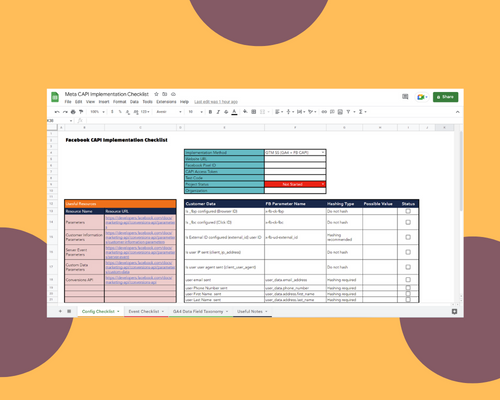Open text wrapping dropdown
Viewport: 500px width, 400px height.
tap(301, 112)
